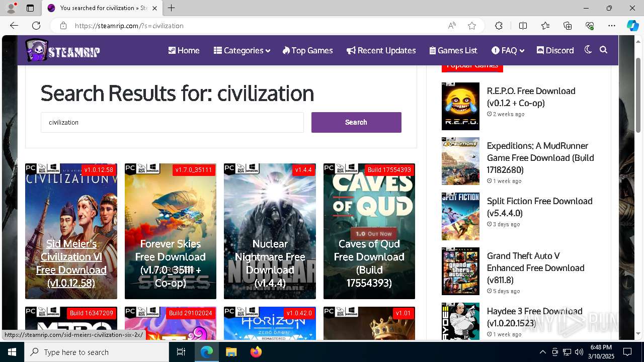
Task: Open the Haydee 3 thumbnail
Action: (x=460, y=321)
